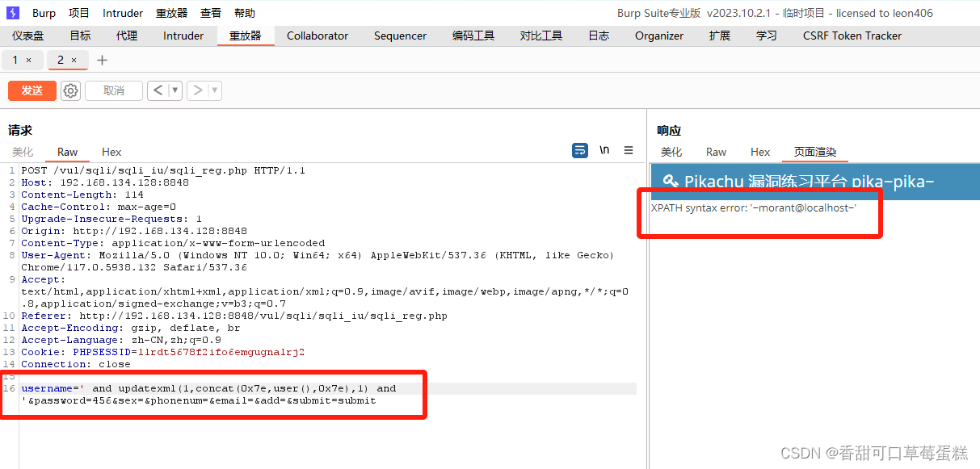
Task: Click the POST request line text
Action: pyautogui.click(x=163, y=170)
